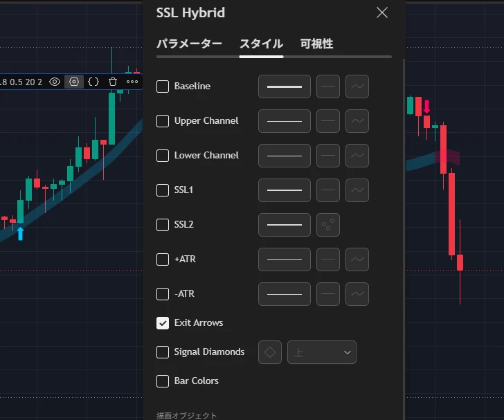Viewport: 504px width, 420px height.
Task: Click the dialog vertical scrollbar
Action: click(404, 239)
